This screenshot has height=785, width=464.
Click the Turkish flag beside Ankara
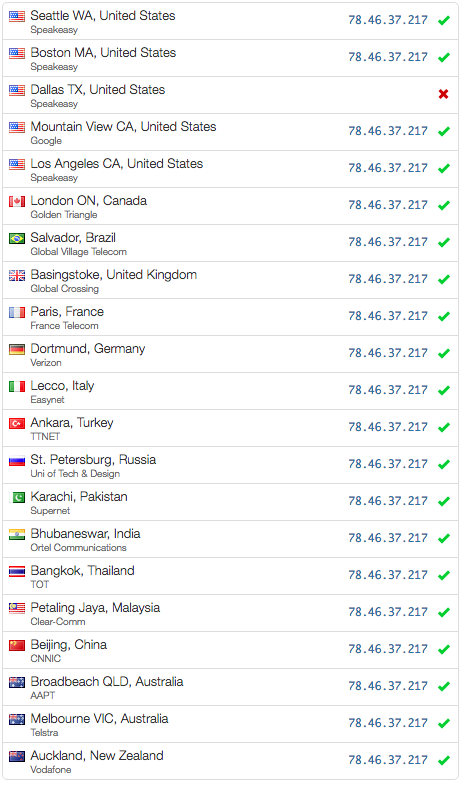tap(17, 424)
